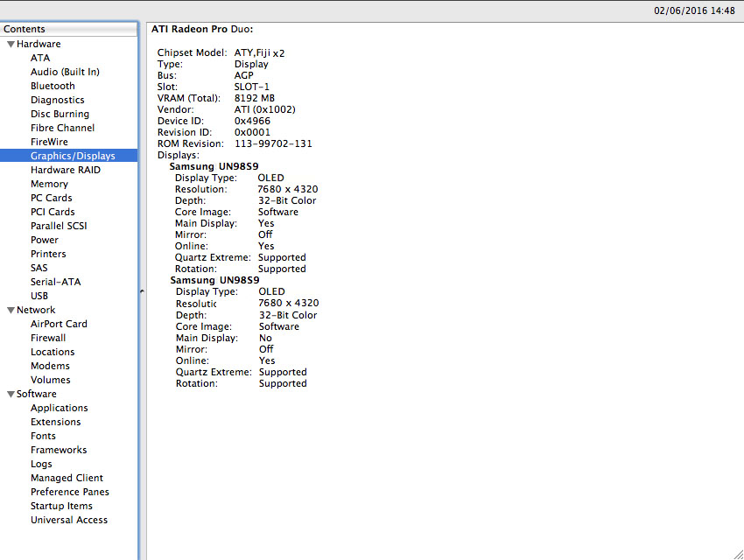This screenshot has width=744, height=560.
Task: Select Power in the sidebar
Action: coord(45,240)
